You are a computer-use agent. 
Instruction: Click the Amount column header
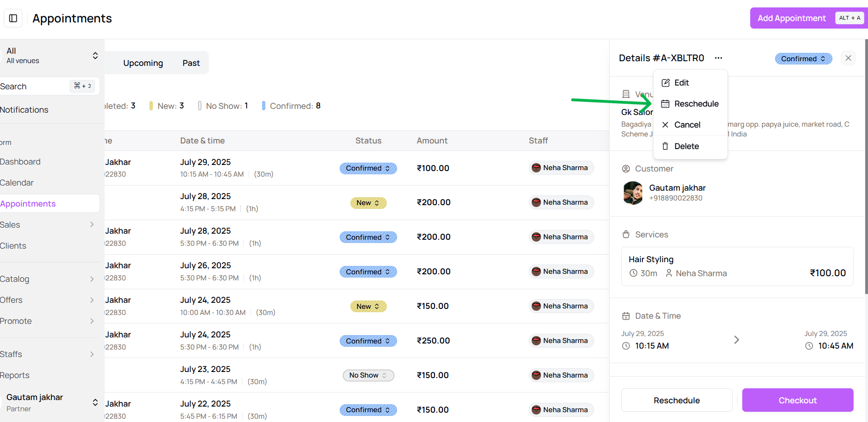[x=432, y=141]
